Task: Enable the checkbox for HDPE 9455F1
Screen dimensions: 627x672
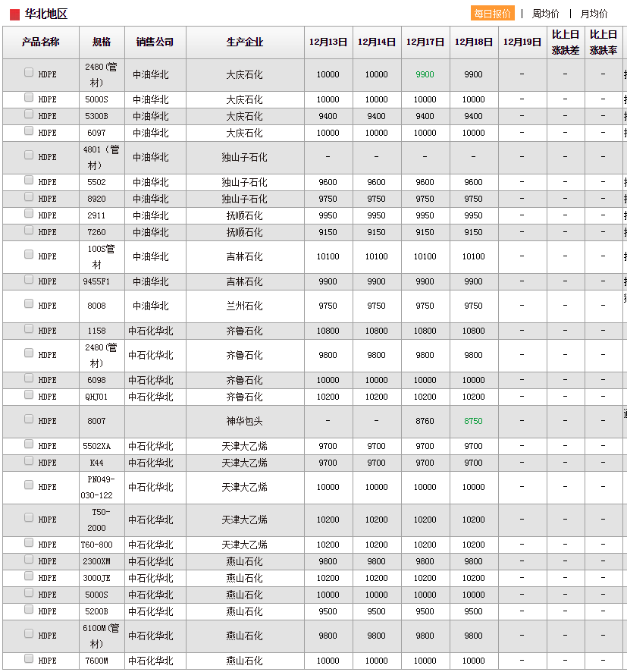Action: [x=29, y=280]
